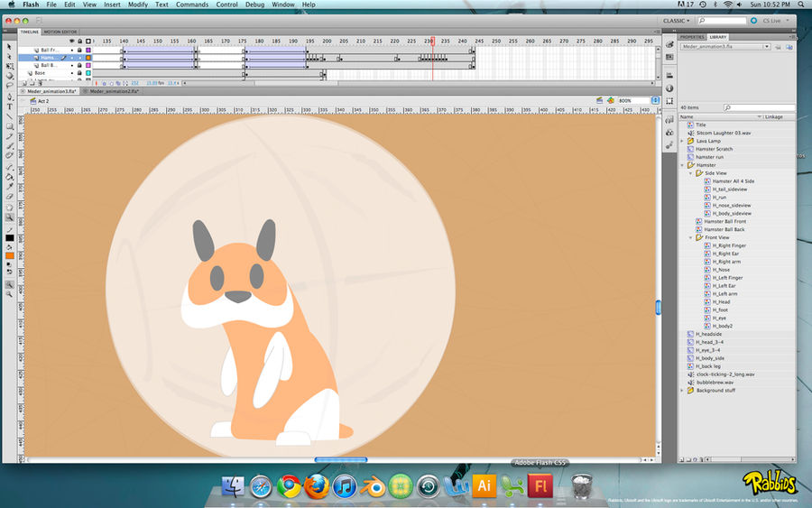
Task: Select the Eyedropper tool
Action: [9, 187]
